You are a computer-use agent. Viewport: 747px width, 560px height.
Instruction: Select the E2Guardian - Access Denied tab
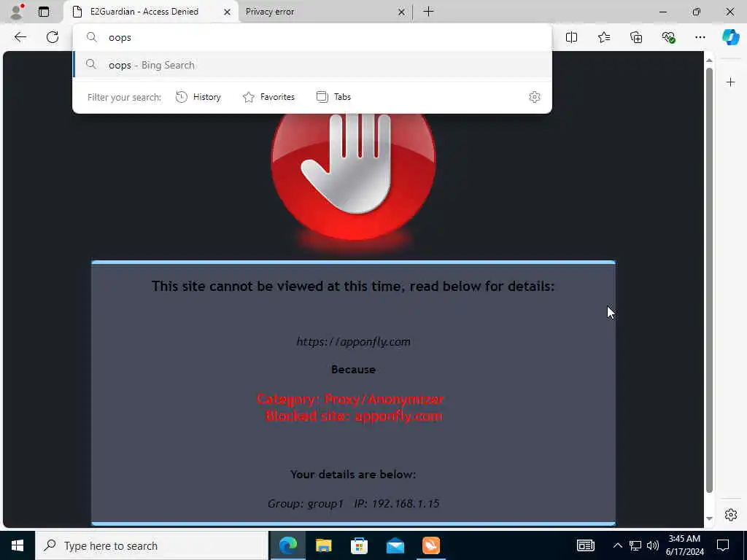click(152, 12)
